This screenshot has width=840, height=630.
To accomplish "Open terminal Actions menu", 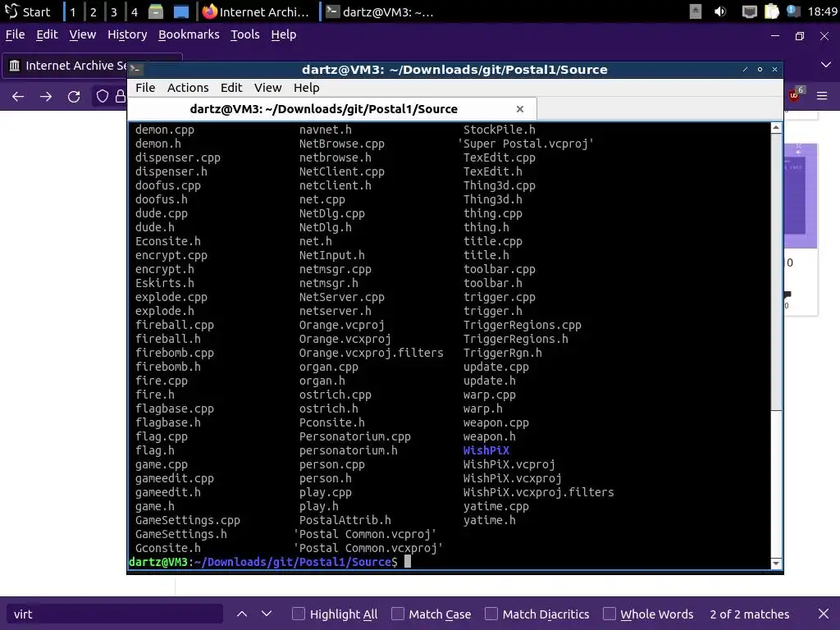I will (188, 87).
